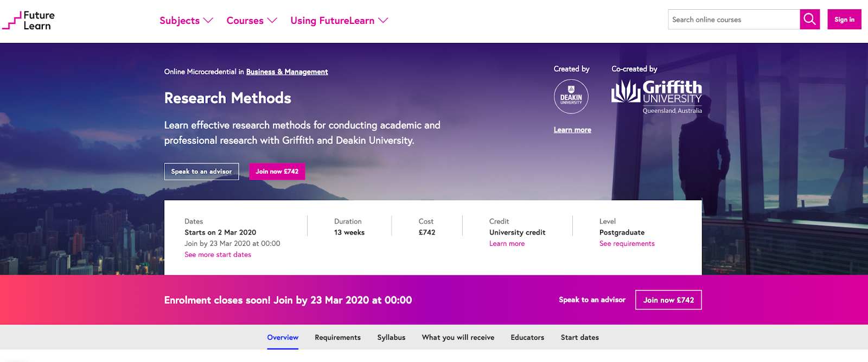This screenshot has height=362, width=868.
Task: Jump to the Start dates tab
Action: point(579,338)
